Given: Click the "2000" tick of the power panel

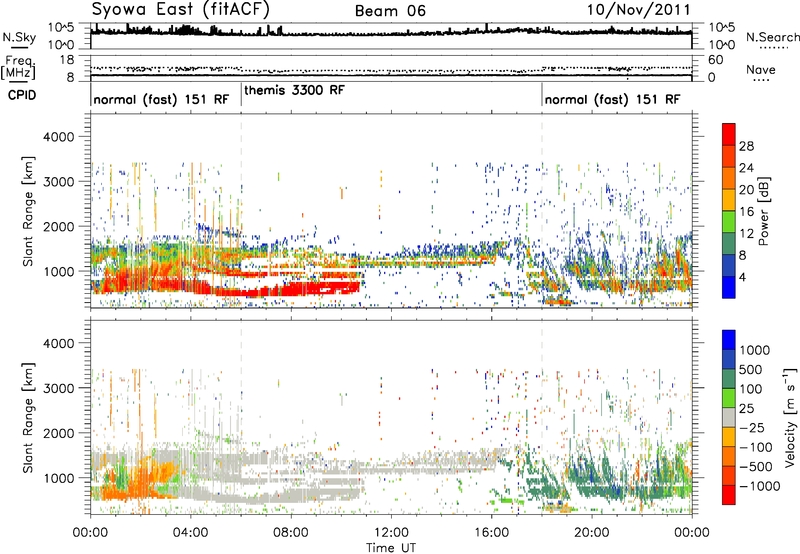Looking at the screenshot, I should coord(58,226).
